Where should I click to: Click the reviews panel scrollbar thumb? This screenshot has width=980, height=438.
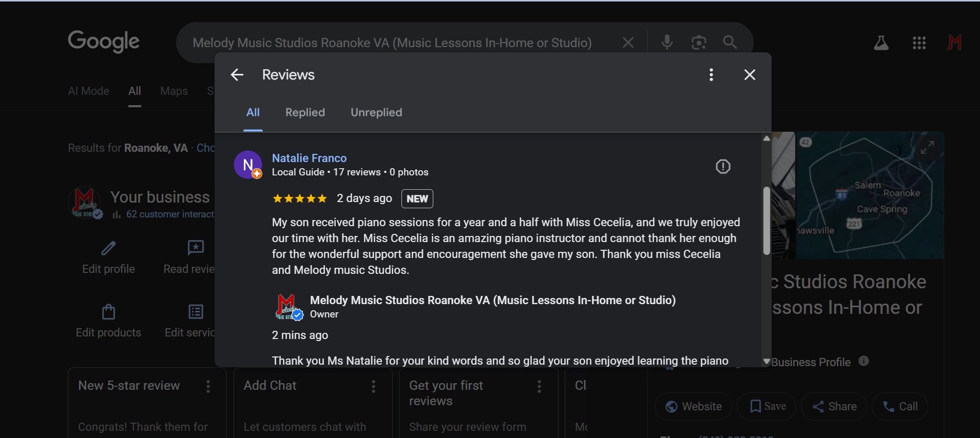tap(766, 221)
